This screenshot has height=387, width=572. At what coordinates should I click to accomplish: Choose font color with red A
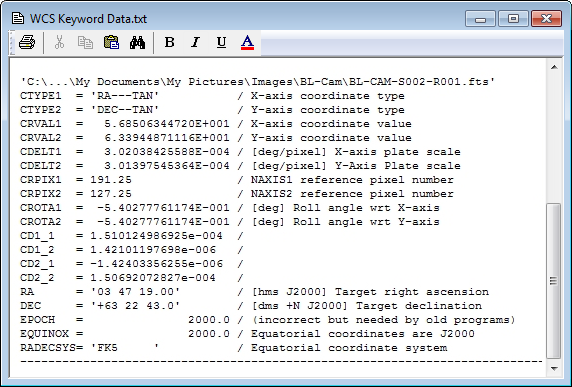click(x=247, y=43)
